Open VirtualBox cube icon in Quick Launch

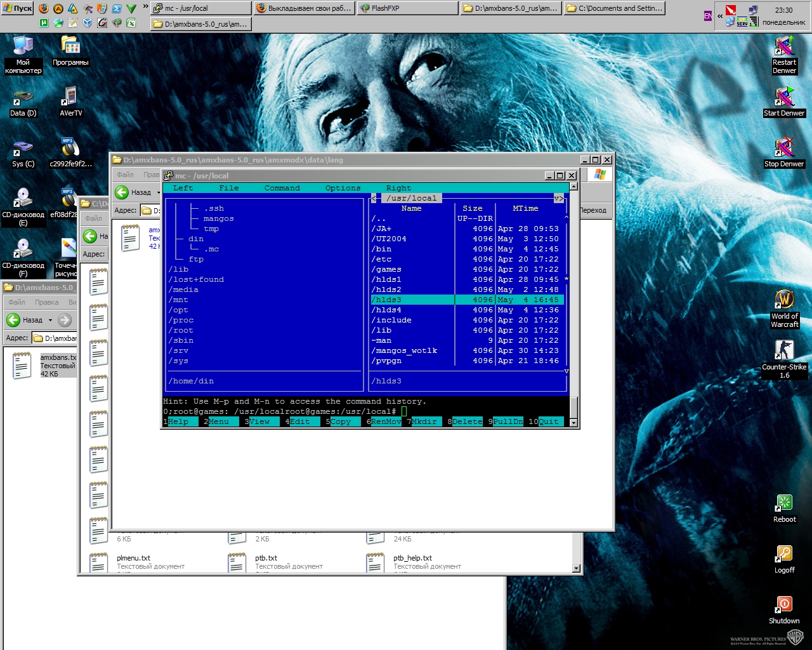(x=88, y=23)
